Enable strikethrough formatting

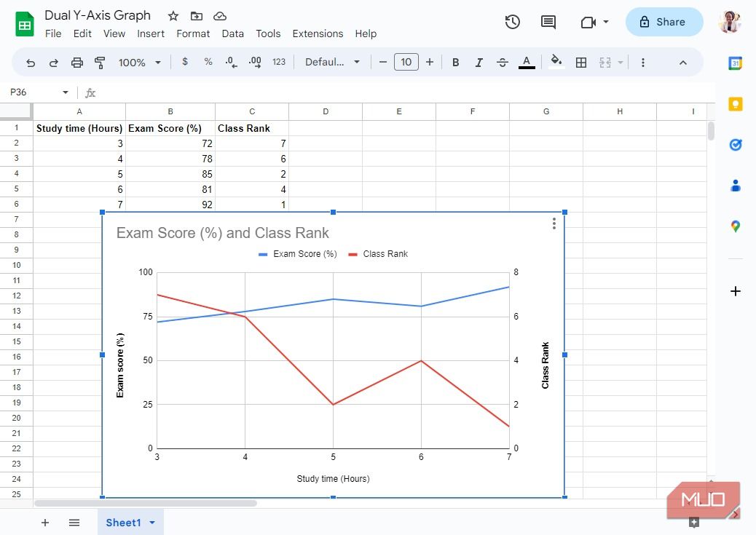click(503, 62)
